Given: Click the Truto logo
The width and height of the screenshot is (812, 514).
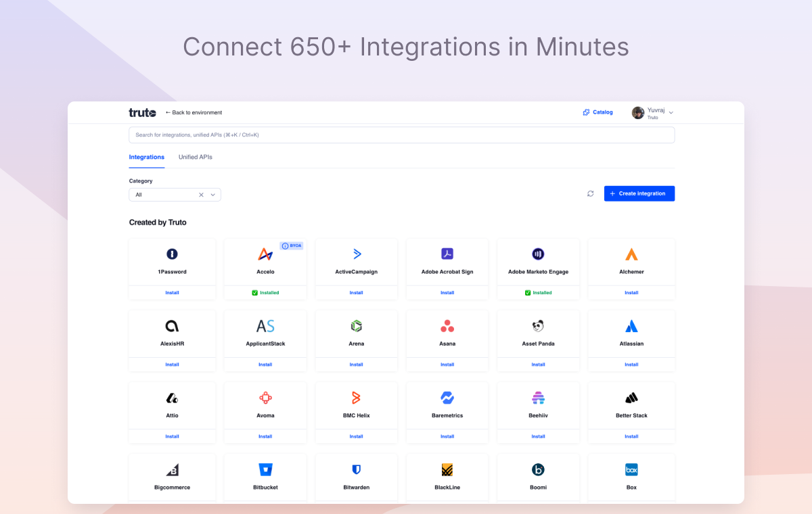Looking at the screenshot, I should pos(142,112).
